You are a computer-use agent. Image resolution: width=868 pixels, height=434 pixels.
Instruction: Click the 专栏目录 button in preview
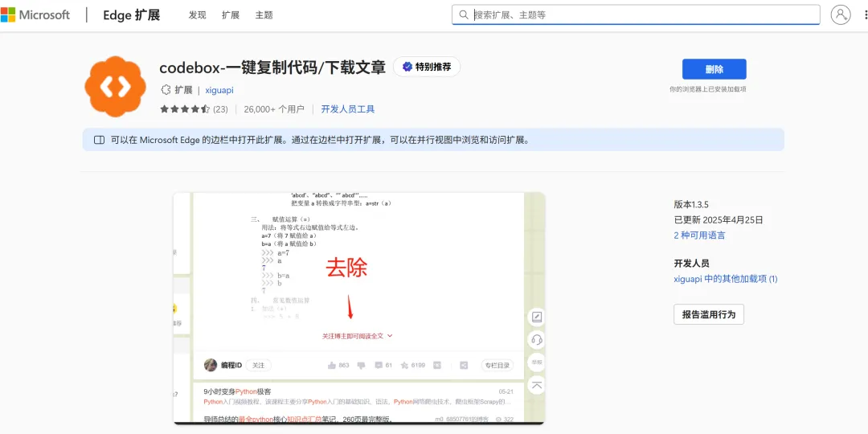tap(497, 366)
